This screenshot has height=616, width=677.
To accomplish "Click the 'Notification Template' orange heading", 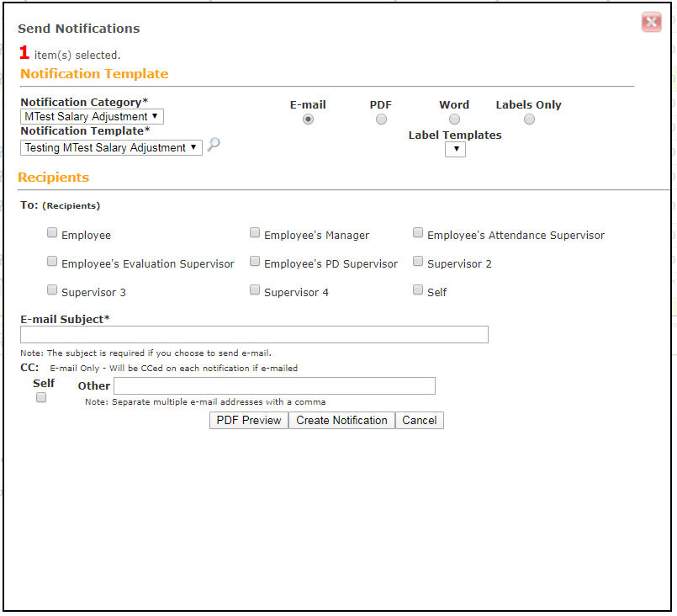I will 94,74.
